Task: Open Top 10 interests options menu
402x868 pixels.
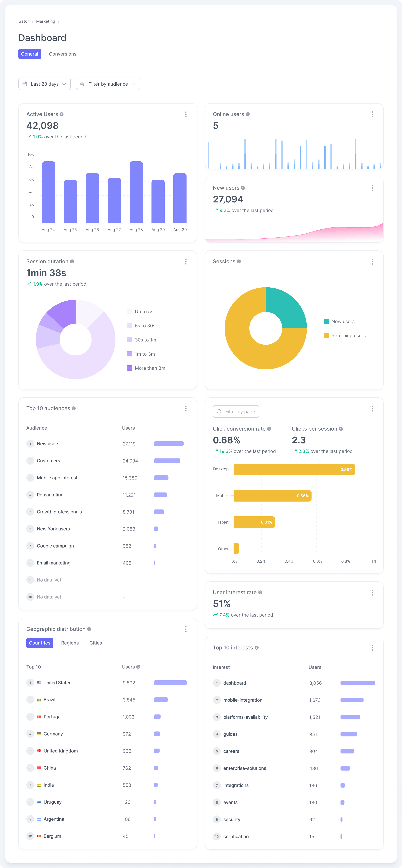Action: [x=372, y=648]
